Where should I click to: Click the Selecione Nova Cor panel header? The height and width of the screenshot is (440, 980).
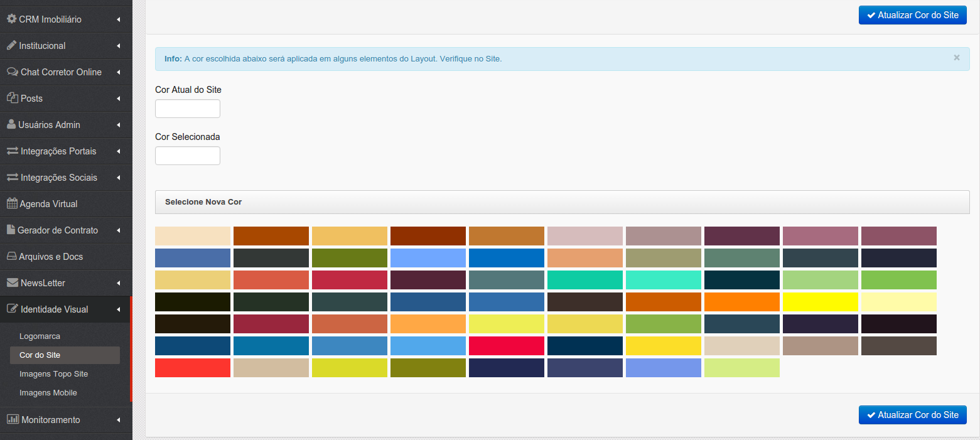pyautogui.click(x=563, y=202)
